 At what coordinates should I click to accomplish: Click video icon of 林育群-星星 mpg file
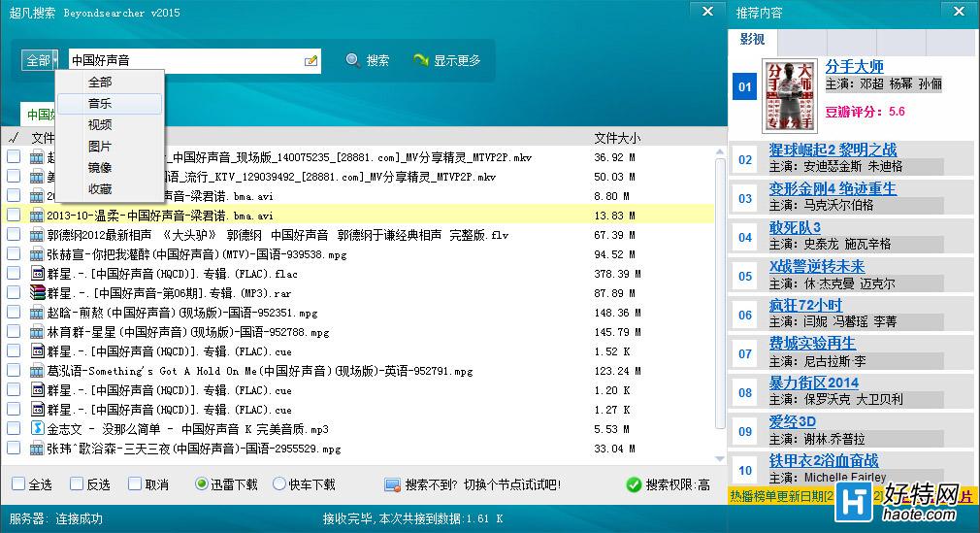(37, 332)
